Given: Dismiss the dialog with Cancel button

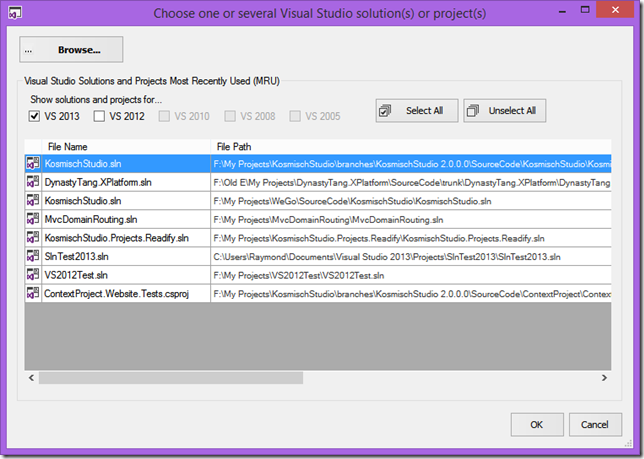Looking at the screenshot, I should pyautogui.click(x=595, y=425).
